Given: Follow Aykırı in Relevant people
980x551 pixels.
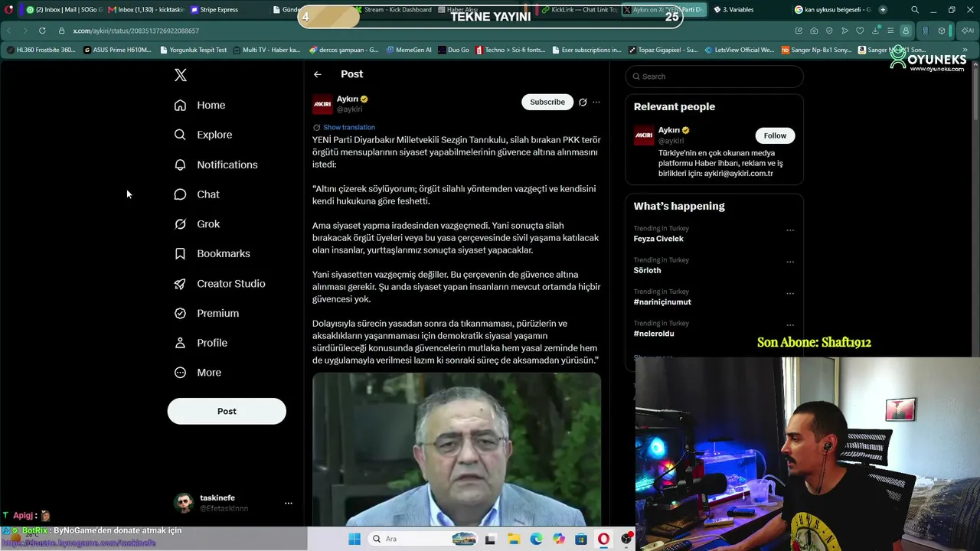Looking at the screenshot, I should (775, 135).
